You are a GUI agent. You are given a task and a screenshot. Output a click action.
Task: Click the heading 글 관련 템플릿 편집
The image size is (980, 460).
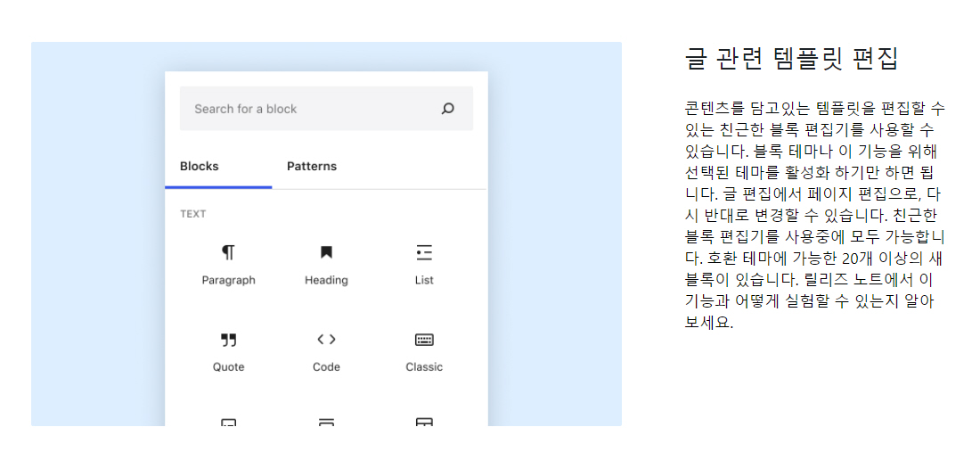click(x=791, y=59)
